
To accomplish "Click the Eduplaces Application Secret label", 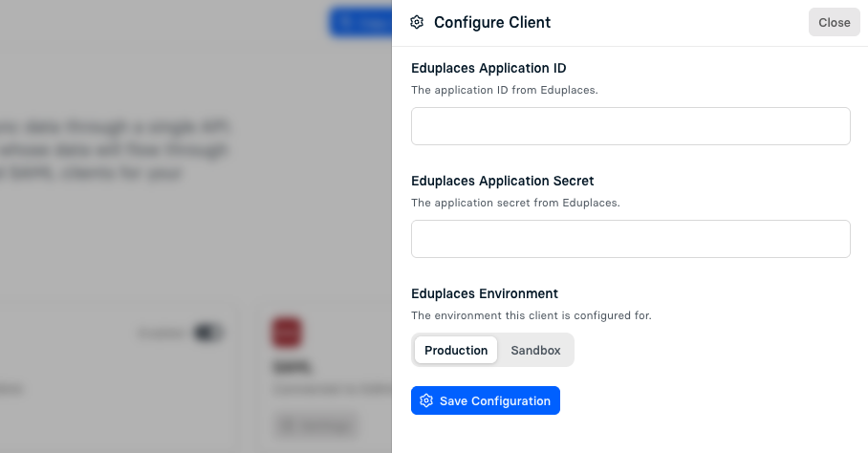I will click(502, 181).
